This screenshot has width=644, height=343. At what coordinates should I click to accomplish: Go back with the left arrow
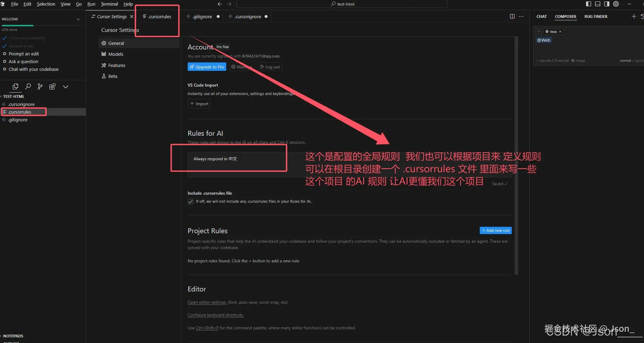click(x=220, y=4)
